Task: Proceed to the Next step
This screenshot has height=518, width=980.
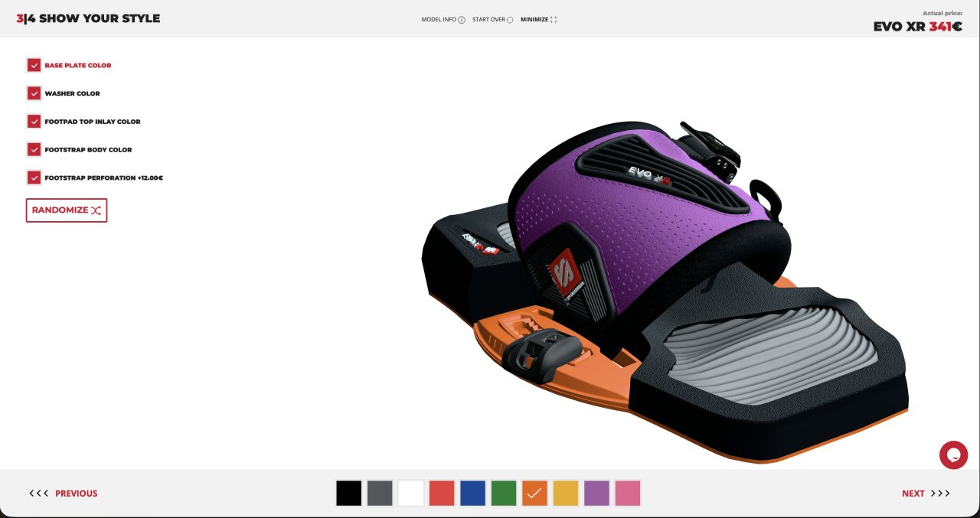Action: tap(926, 494)
